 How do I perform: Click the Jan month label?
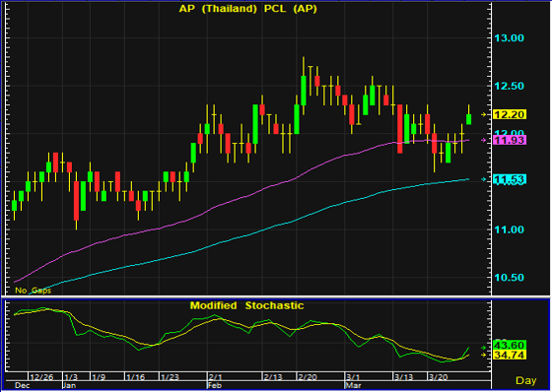[x=69, y=386]
